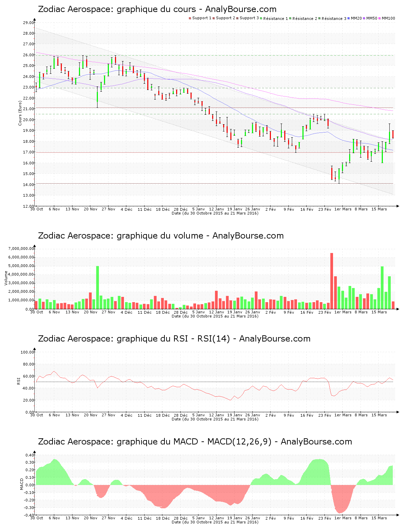Click the 'Volume' vertical axis label
This screenshot has height=532, width=412.
click(6, 278)
